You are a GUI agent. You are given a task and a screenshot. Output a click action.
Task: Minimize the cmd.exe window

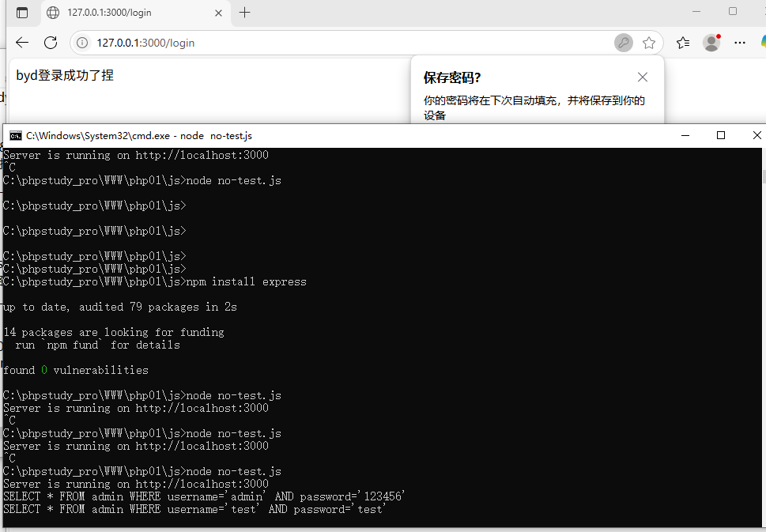tap(685, 135)
